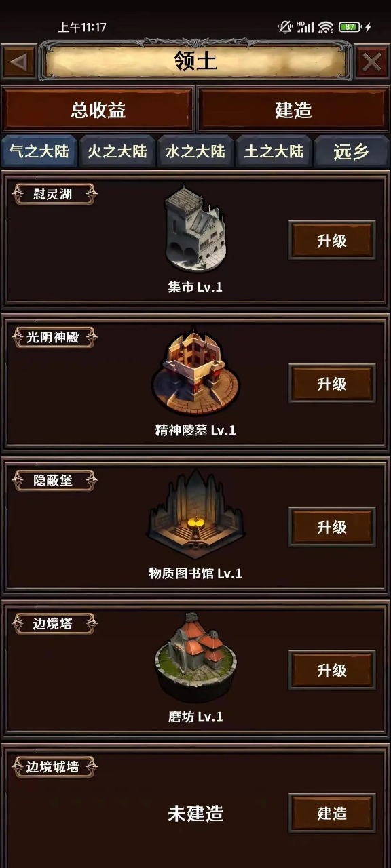This screenshot has width=391, height=868.
Task: Upgrade the 物质图书馆 in 隐蔽堡
Action: click(x=332, y=527)
